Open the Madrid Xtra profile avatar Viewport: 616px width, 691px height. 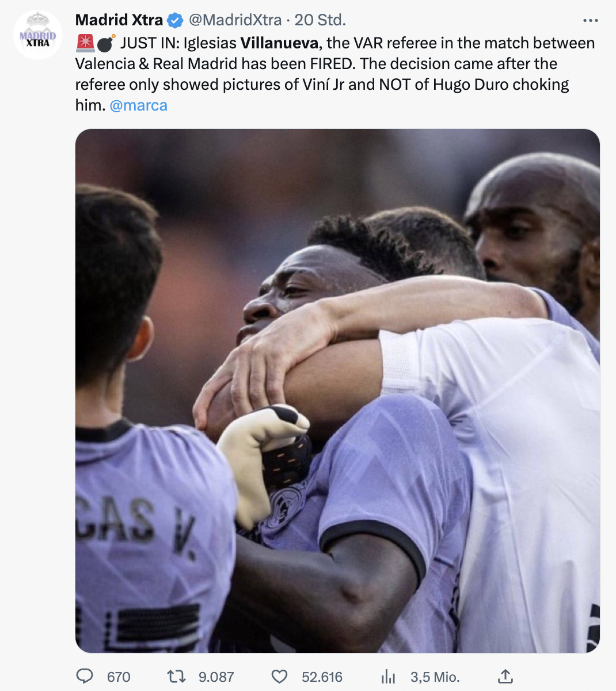pos(38,35)
